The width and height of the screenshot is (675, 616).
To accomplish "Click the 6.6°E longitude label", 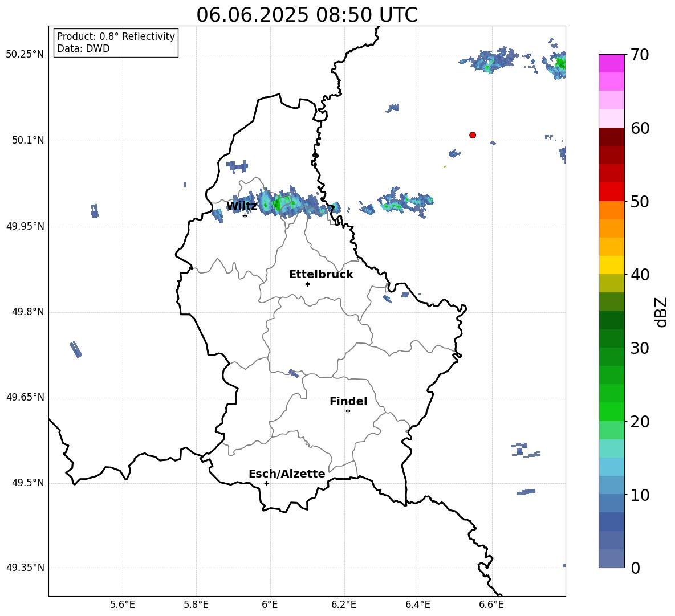I will tap(491, 605).
